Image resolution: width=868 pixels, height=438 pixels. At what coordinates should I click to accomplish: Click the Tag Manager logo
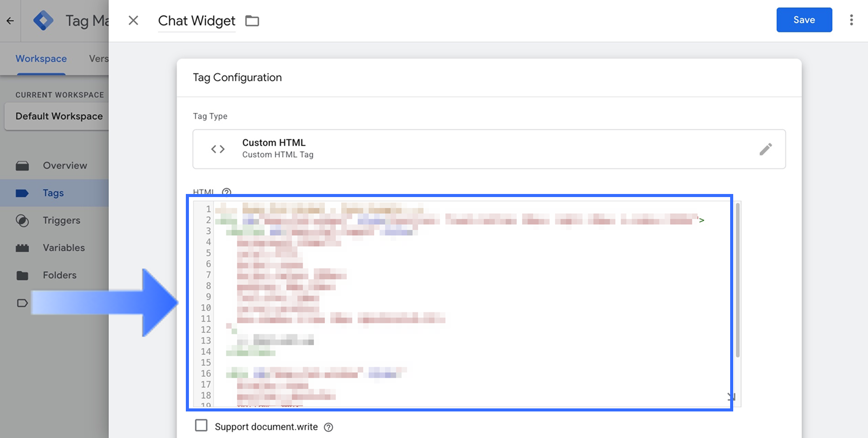coord(43,21)
